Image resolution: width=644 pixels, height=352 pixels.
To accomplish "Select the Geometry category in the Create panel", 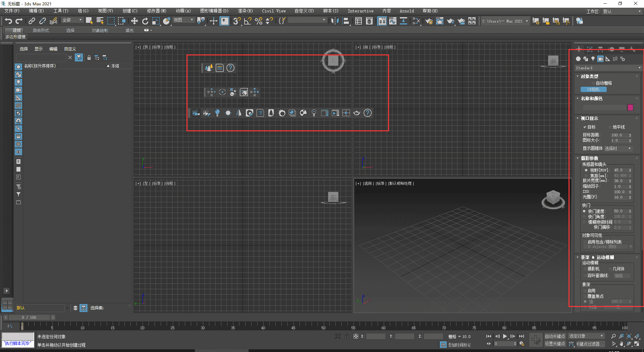I will click(578, 59).
